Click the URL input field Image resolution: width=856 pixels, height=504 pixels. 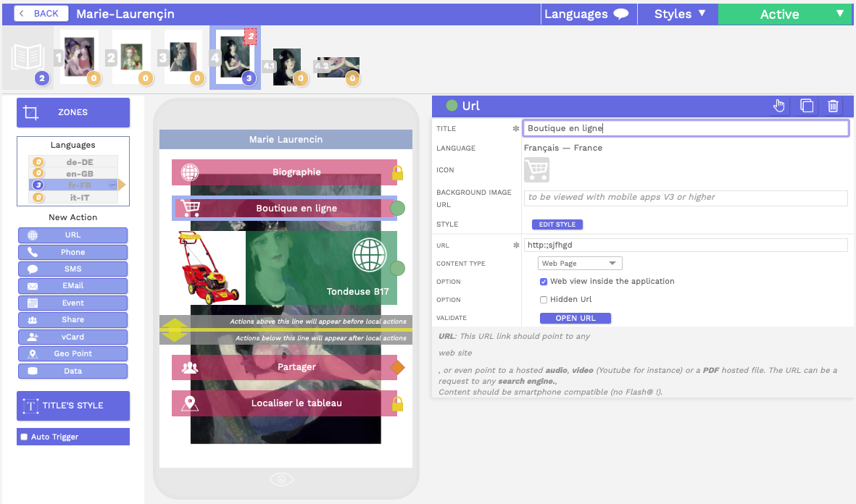(x=686, y=245)
